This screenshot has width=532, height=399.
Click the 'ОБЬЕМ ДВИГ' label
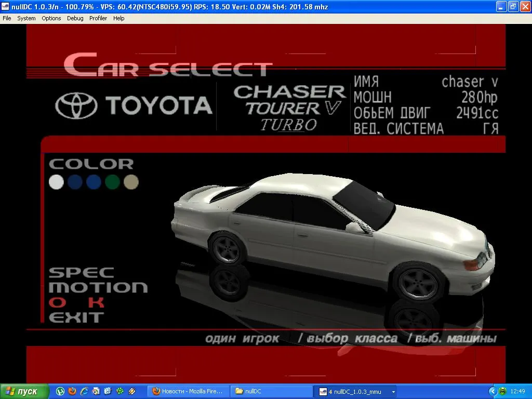click(x=392, y=113)
